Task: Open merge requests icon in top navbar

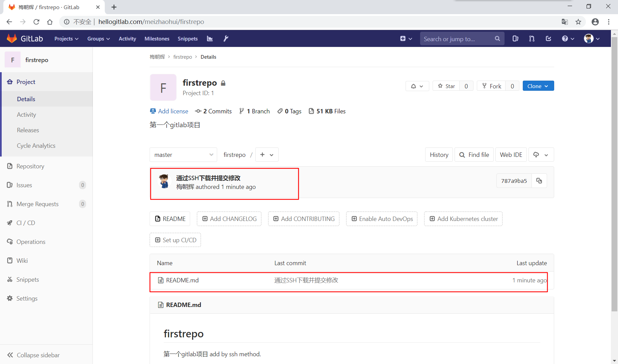Action: pyautogui.click(x=532, y=38)
